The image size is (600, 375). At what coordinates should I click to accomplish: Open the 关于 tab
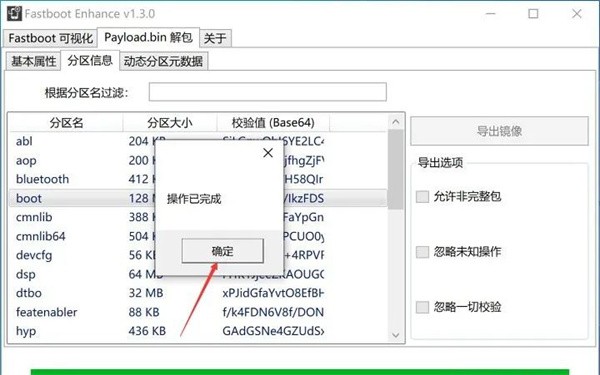tap(215, 38)
